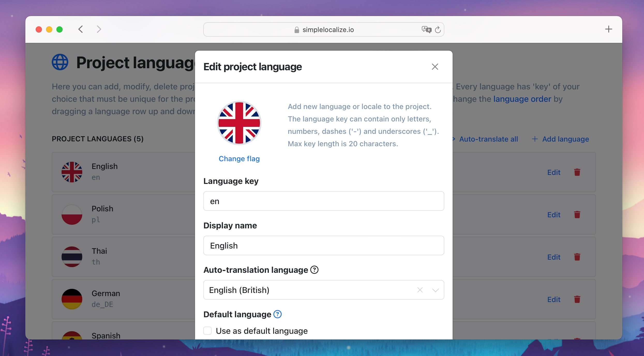Click the Thai flag in languages list
Screen dimensions: 644x356
(x=72, y=257)
